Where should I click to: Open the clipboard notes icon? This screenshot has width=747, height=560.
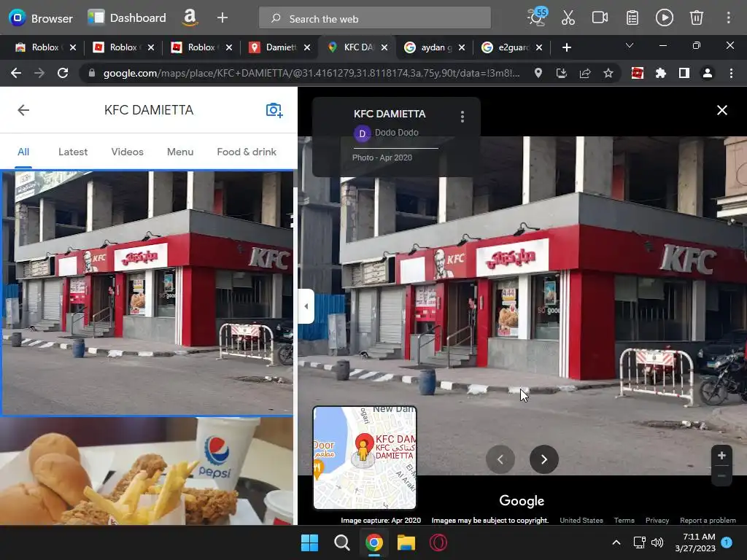[632, 18]
